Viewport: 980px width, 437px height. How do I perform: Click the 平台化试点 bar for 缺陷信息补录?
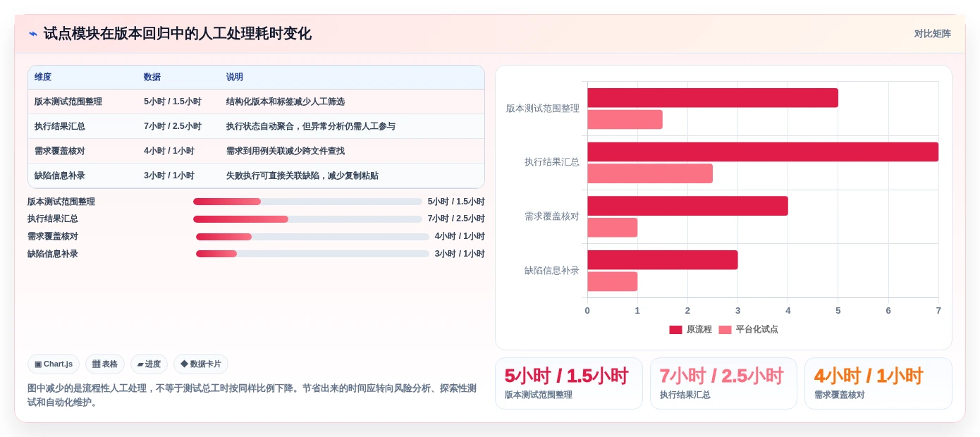pyautogui.click(x=612, y=281)
